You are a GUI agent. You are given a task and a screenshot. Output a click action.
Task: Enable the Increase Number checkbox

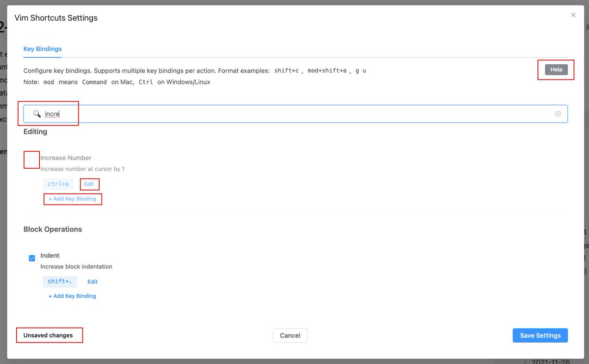tap(32, 160)
